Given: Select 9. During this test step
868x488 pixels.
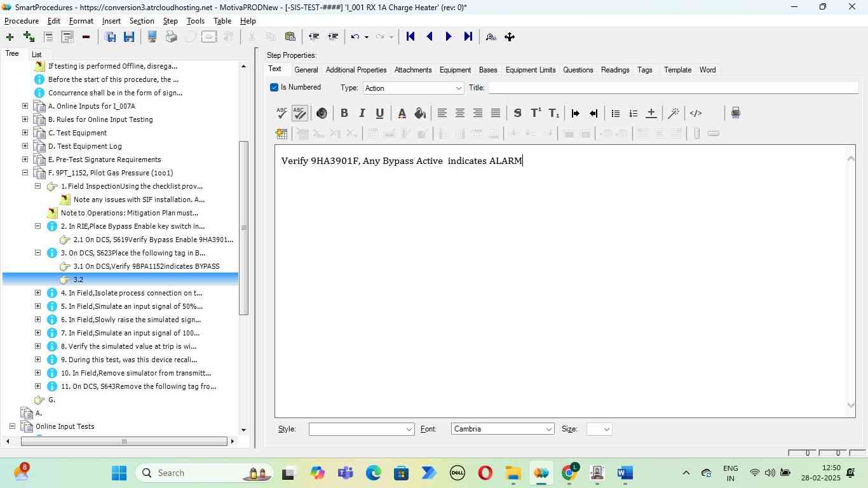Looking at the screenshot, I should click(130, 360).
